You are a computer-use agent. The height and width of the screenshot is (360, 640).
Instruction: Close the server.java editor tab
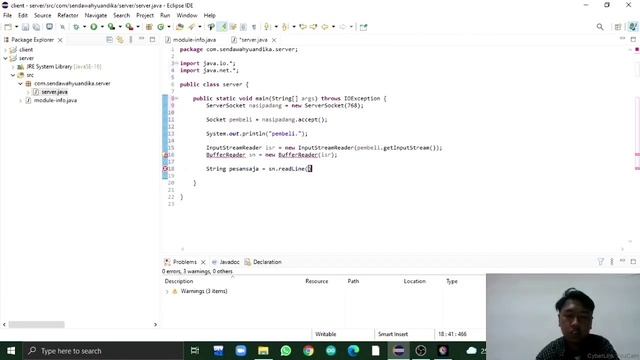coord(274,40)
